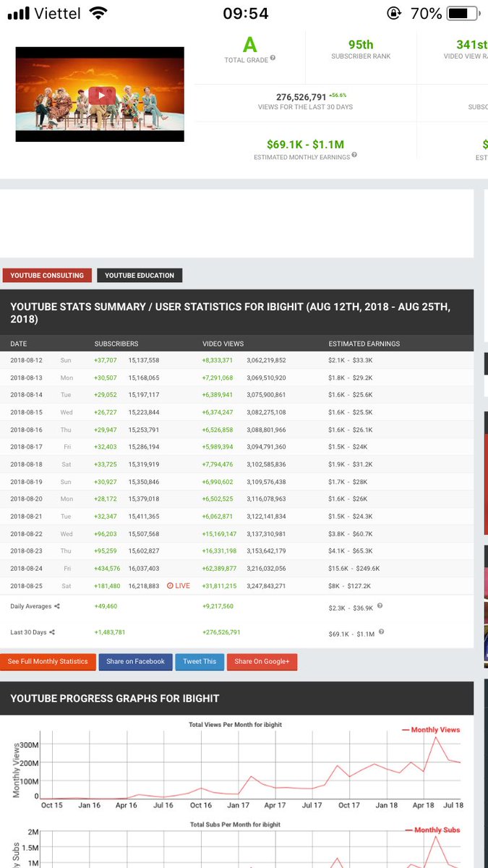Tap the Wi-Fi icon in status bar
The height and width of the screenshot is (868, 488).
(x=98, y=13)
